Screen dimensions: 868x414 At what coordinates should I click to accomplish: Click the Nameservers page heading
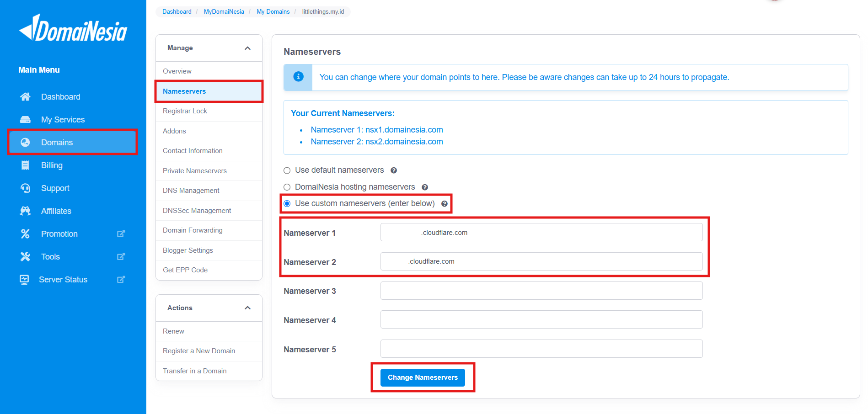coord(312,52)
